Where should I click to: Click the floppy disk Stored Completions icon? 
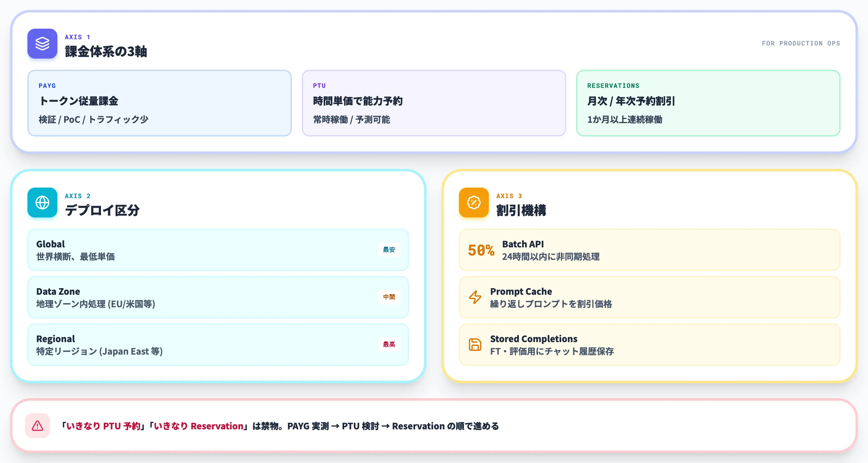[475, 345]
